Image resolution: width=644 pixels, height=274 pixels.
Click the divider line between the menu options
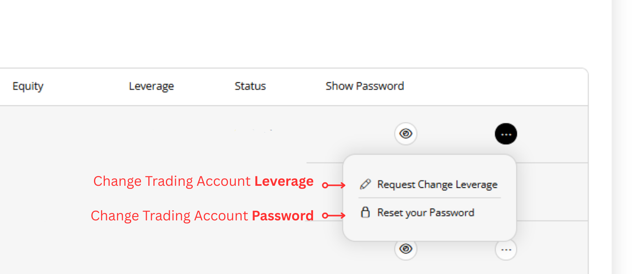coord(429,198)
